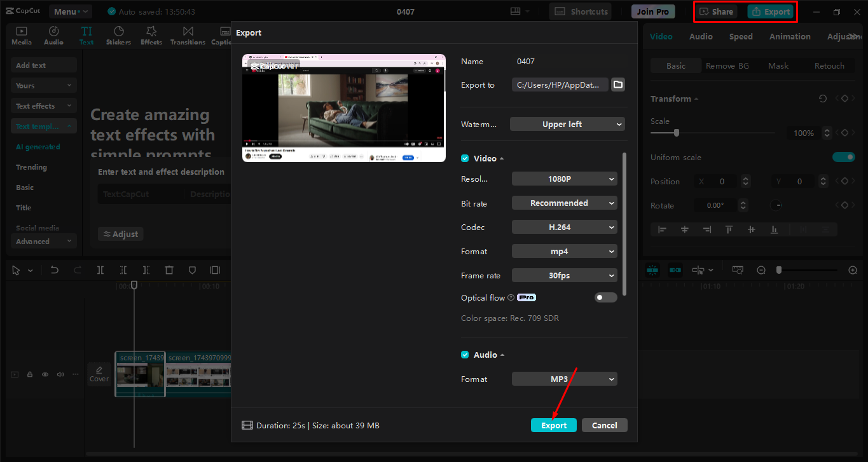Open the Bit rate dropdown
This screenshot has width=868, height=462.
point(565,203)
